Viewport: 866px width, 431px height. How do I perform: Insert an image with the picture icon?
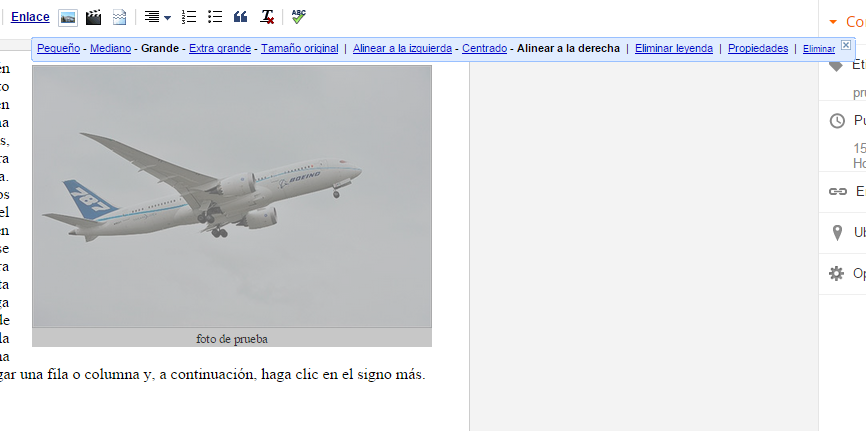pyautogui.click(x=68, y=18)
